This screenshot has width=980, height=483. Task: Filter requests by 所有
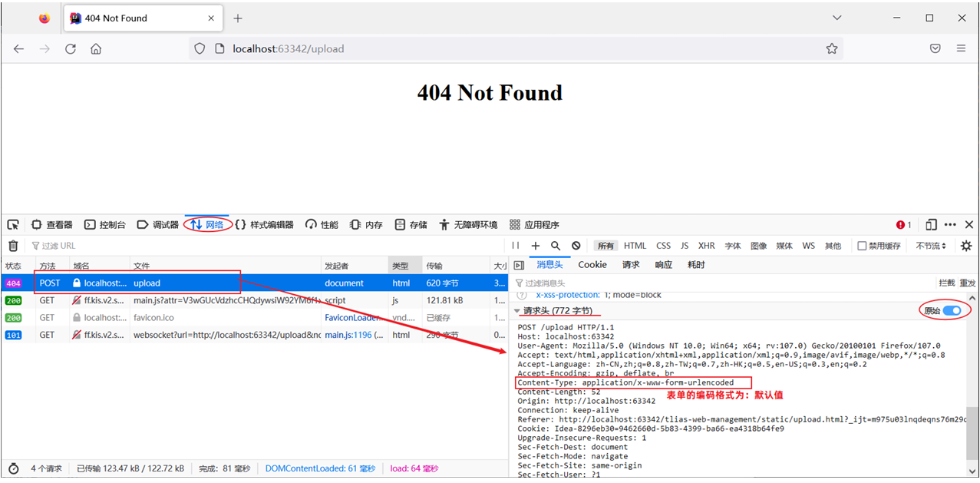pos(606,246)
